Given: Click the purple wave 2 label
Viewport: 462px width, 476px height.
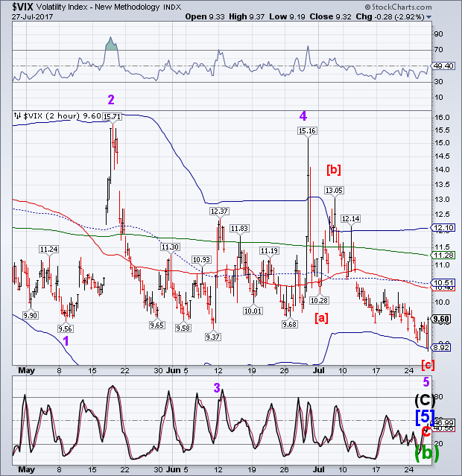Looking at the screenshot, I should [x=110, y=99].
